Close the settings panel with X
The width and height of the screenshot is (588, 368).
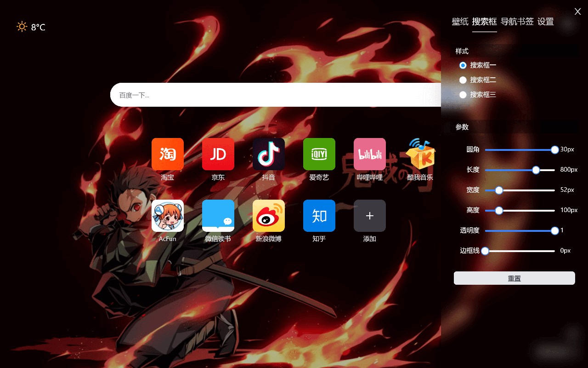(577, 11)
